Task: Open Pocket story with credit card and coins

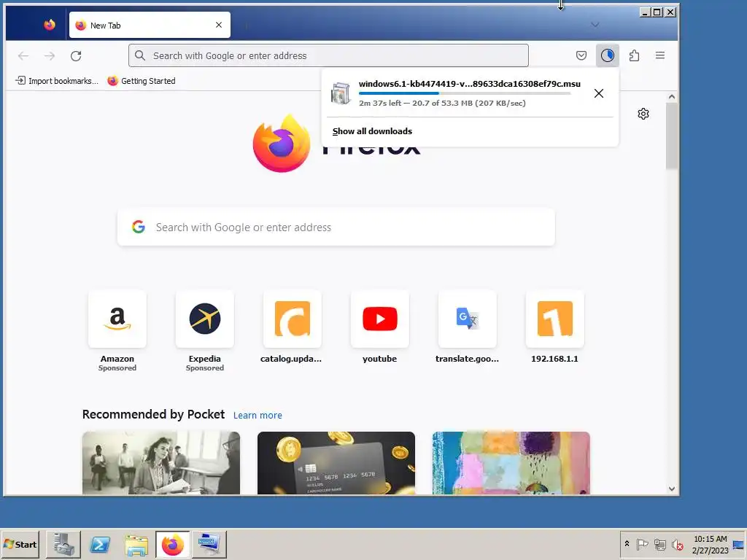Action: click(x=336, y=463)
